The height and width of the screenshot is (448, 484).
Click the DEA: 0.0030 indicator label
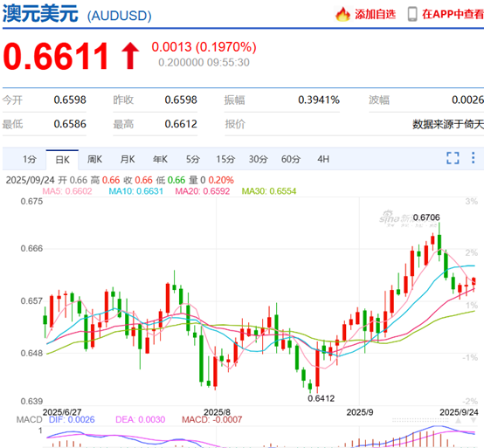pyautogui.click(x=140, y=419)
